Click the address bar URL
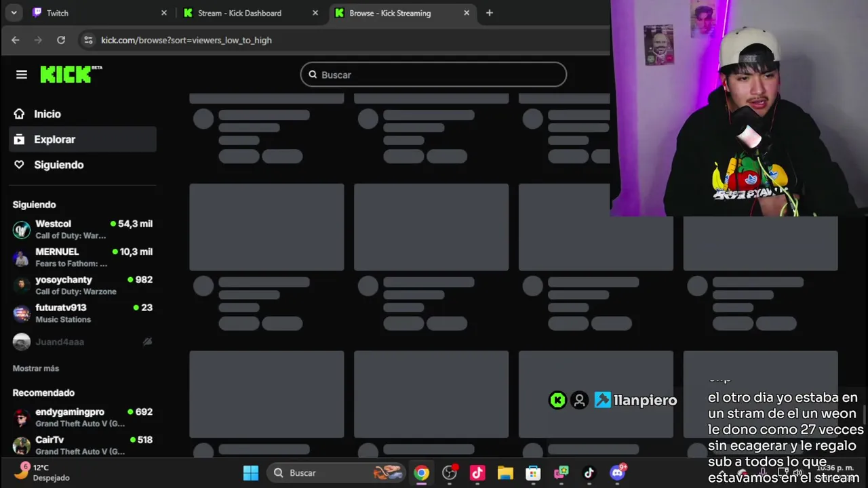The width and height of the screenshot is (868, 488). (186, 40)
